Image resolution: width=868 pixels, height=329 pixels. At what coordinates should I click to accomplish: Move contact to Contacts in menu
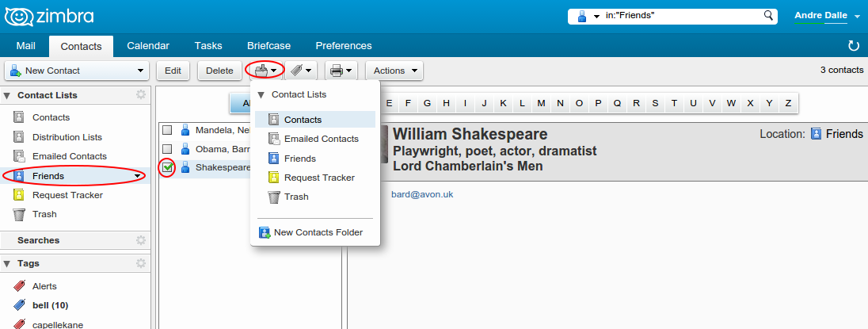pyautogui.click(x=315, y=120)
